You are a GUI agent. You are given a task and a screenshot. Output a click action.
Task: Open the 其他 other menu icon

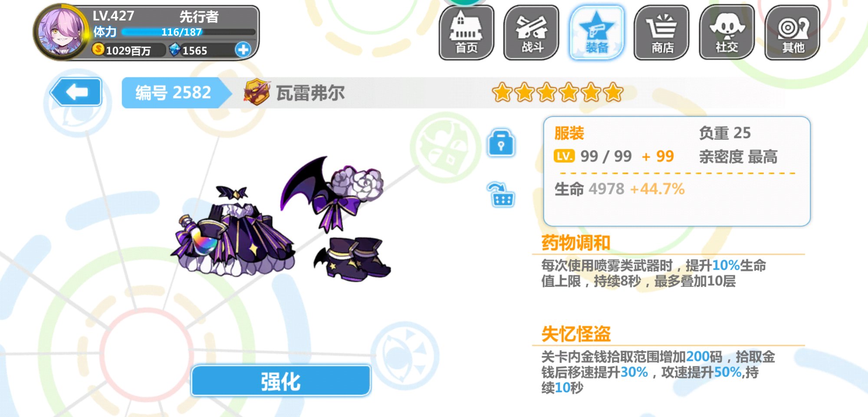792,33
